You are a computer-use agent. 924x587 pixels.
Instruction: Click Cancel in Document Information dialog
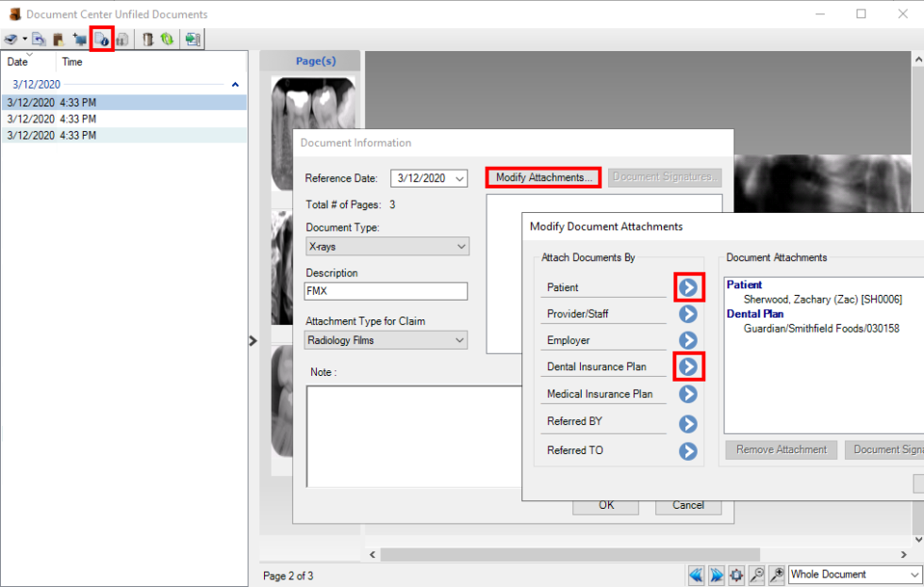click(x=688, y=506)
